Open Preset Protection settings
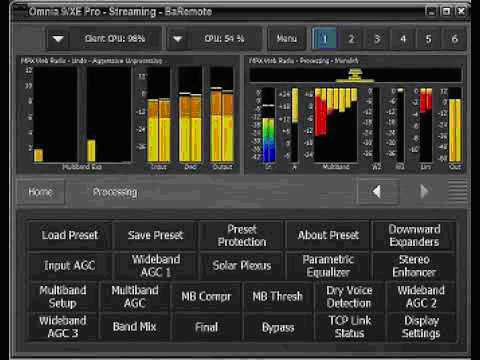This screenshot has height=360, width=480. 242,235
